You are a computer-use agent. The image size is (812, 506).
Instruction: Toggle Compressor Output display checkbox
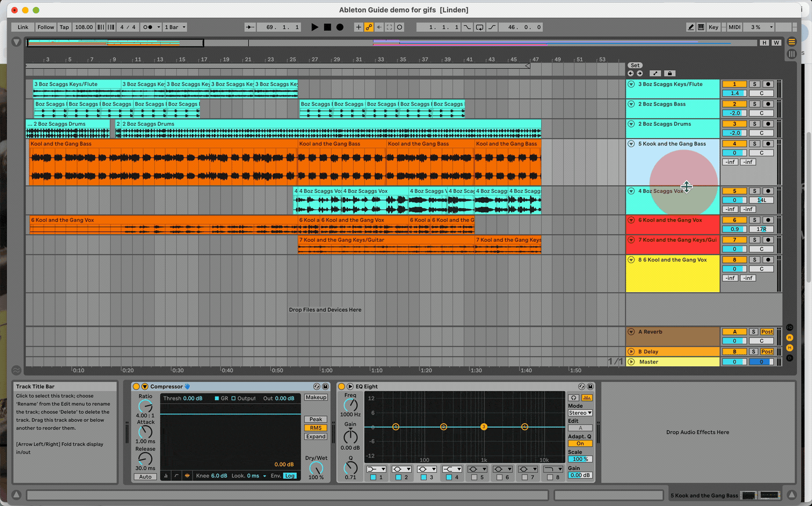point(234,399)
